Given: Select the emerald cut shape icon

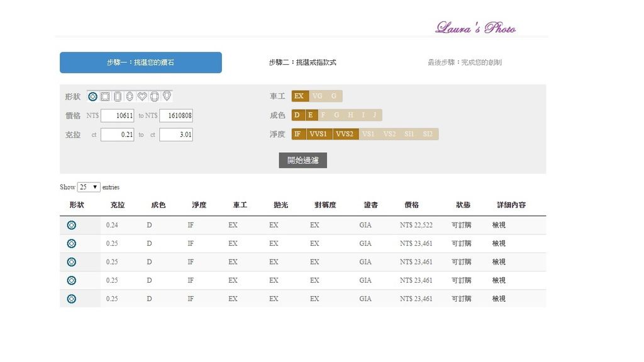Looking at the screenshot, I should click(x=117, y=96).
